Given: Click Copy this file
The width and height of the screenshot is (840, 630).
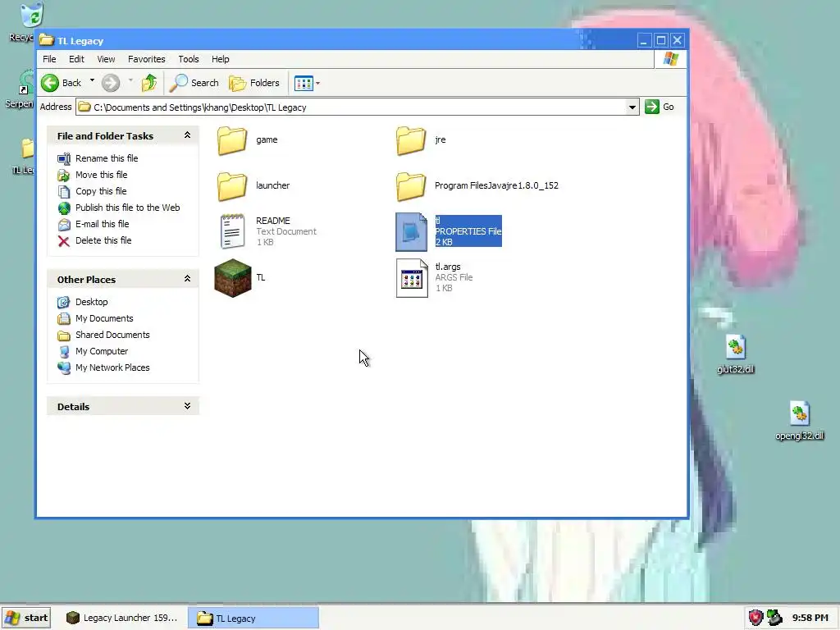Looking at the screenshot, I should point(101,191).
